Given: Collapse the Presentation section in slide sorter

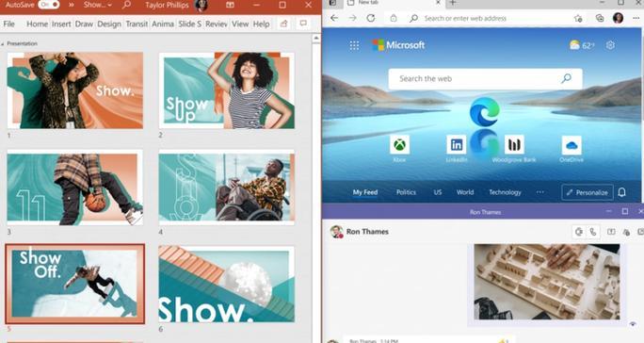Looking at the screenshot, I should click(x=3, y=43).
